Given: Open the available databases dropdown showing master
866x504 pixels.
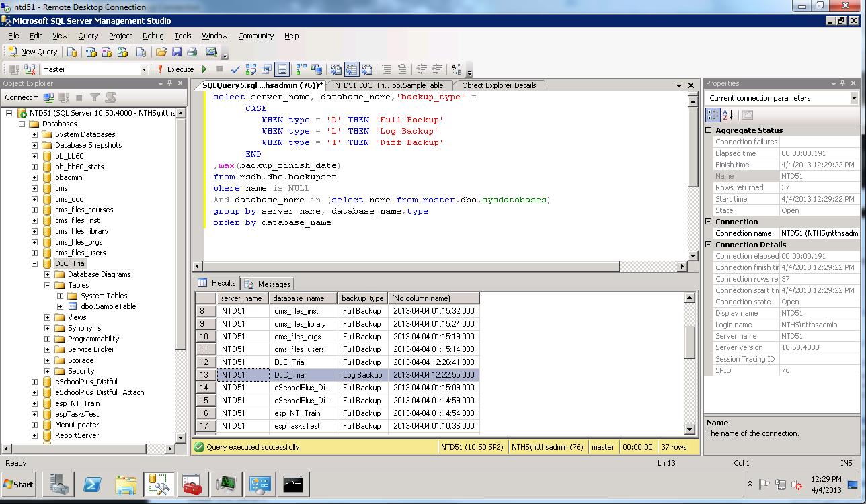Looking at the screenshot, I should 143,69.
